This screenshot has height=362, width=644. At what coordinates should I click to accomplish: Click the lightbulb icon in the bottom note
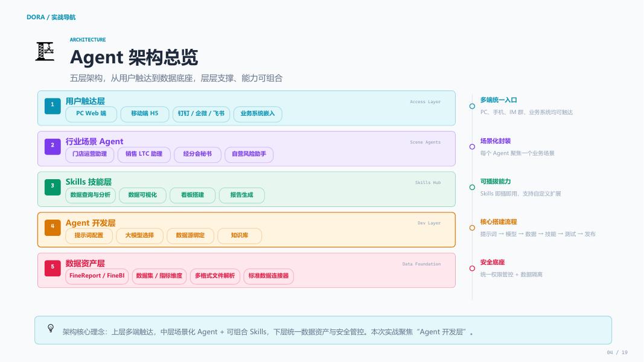[x=51, y=328]
